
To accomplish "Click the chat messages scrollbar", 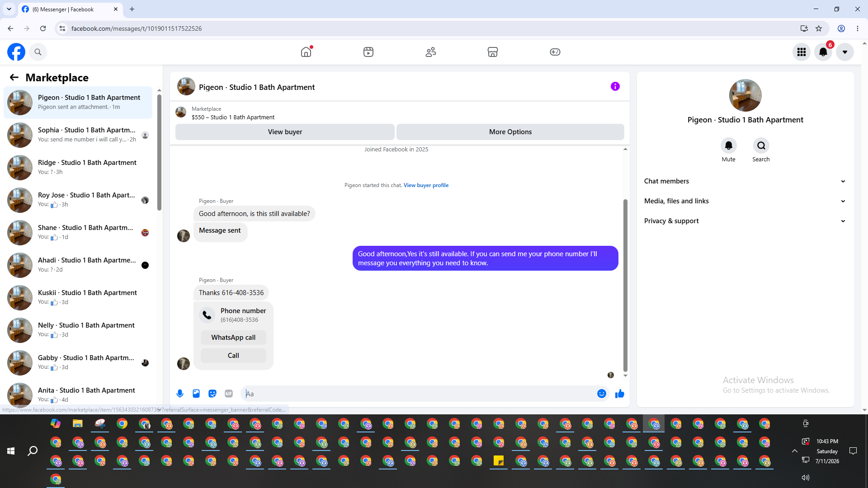I will click(x=625, y=285).
